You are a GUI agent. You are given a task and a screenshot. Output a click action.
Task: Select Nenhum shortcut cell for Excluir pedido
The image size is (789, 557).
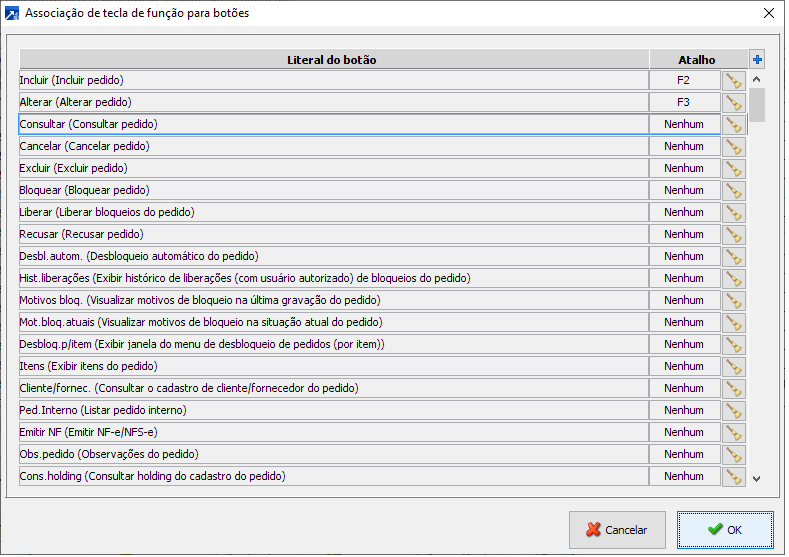coord(684,169)
